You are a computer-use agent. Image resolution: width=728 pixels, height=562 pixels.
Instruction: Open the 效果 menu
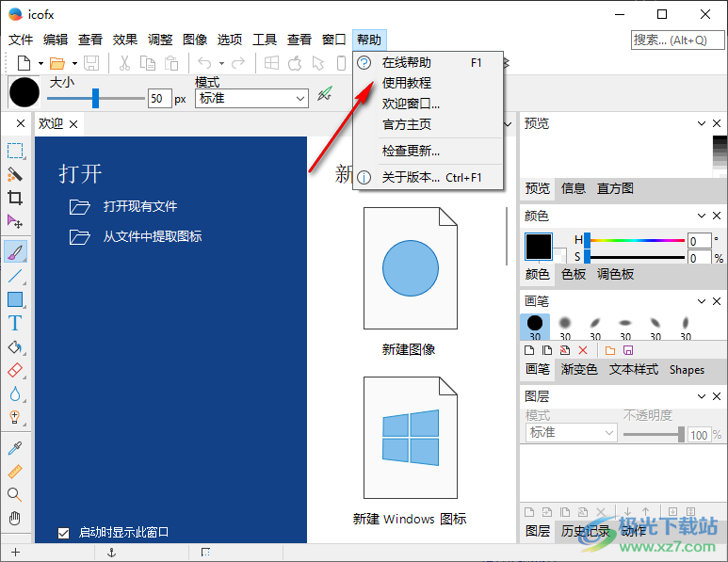tap(125, 40)
